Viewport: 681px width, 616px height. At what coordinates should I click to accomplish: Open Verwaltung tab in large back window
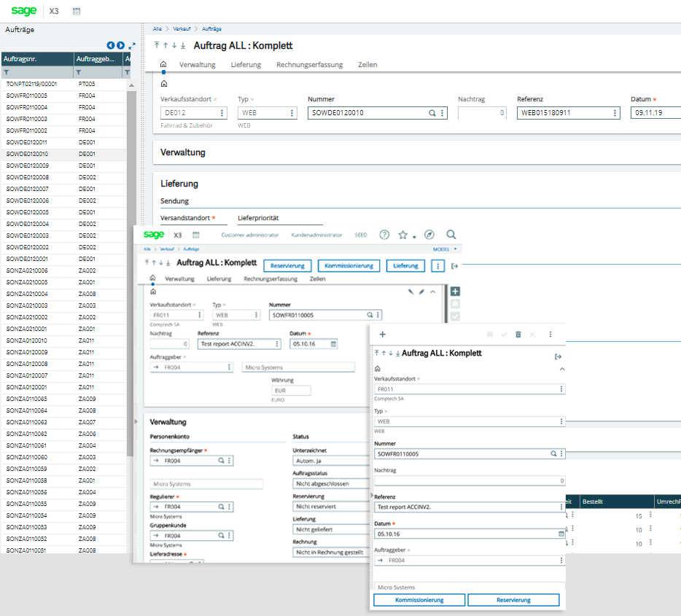click(197, 65)
